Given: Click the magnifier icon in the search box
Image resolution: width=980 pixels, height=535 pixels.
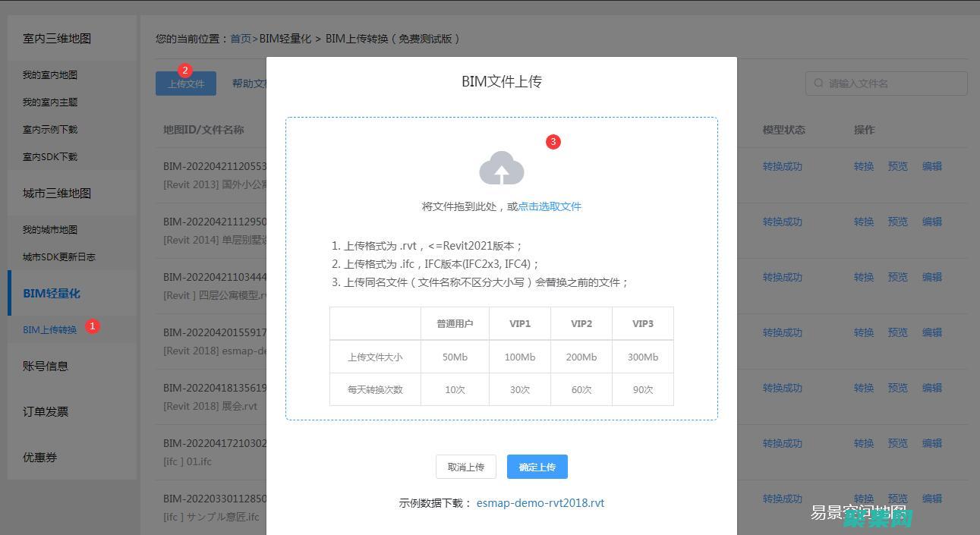Looking at the screenshot, I should [818, 83].
